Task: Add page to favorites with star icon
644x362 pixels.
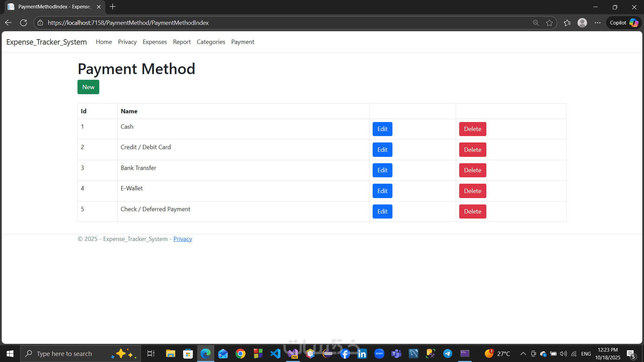Action: click(549, 23)
